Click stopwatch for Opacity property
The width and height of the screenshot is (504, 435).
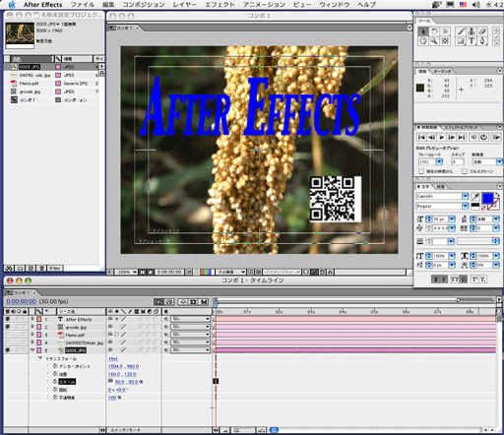click(55, 398)
